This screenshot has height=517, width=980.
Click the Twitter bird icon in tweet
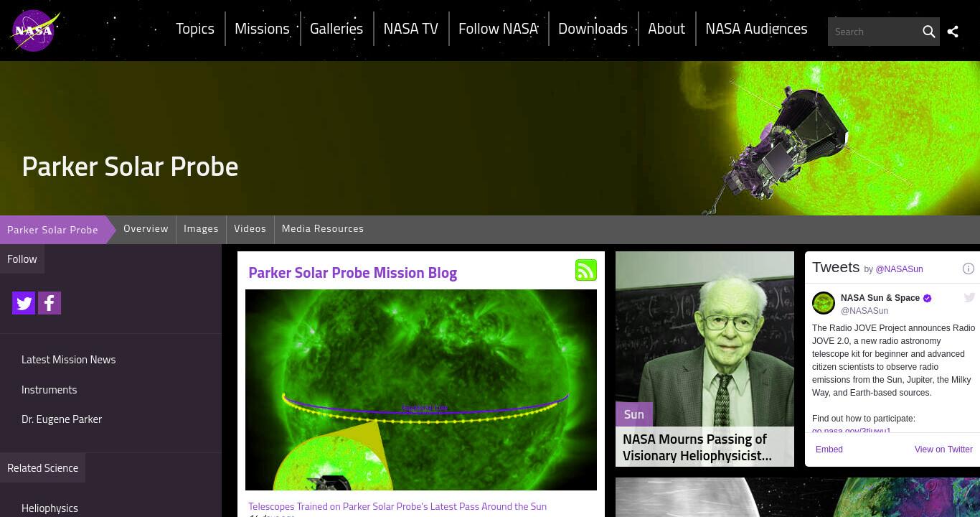point(969,297)
